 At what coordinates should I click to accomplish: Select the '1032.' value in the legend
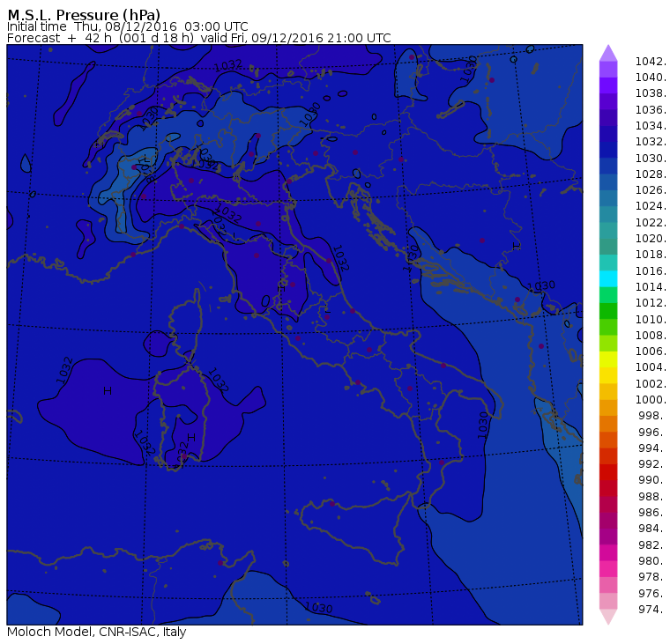pos(651,141)
